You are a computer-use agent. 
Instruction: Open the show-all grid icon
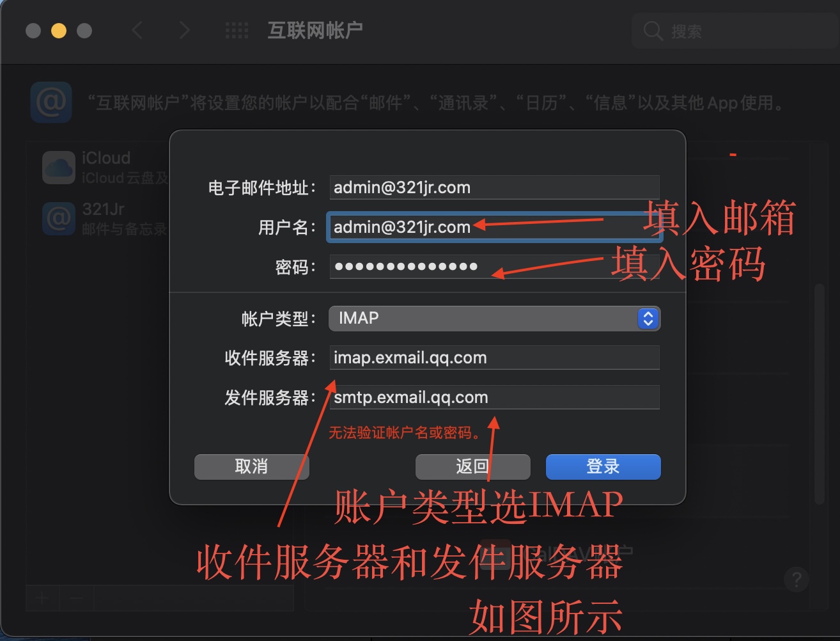click(237, 30)
